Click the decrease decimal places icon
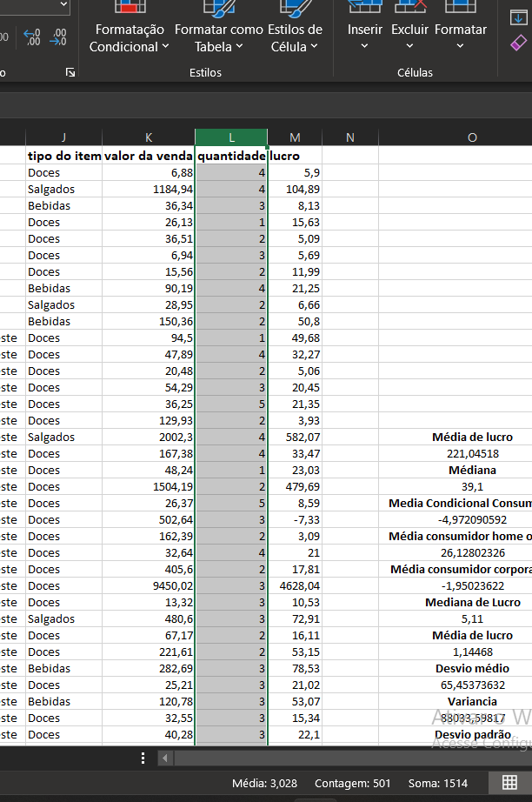The image size is (532, 802). point(58,37)
